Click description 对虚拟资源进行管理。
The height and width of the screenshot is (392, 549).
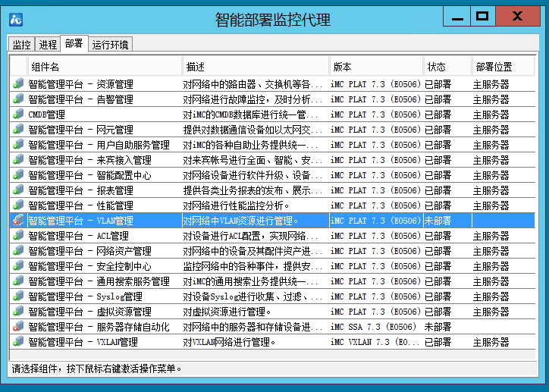(227, 312)
